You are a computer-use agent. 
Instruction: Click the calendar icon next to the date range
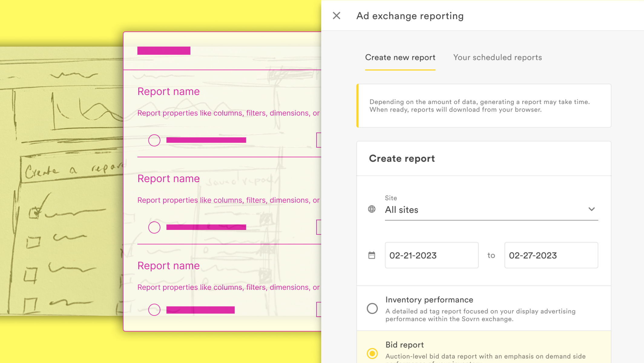pyautogui.click(x=372, y=255)
